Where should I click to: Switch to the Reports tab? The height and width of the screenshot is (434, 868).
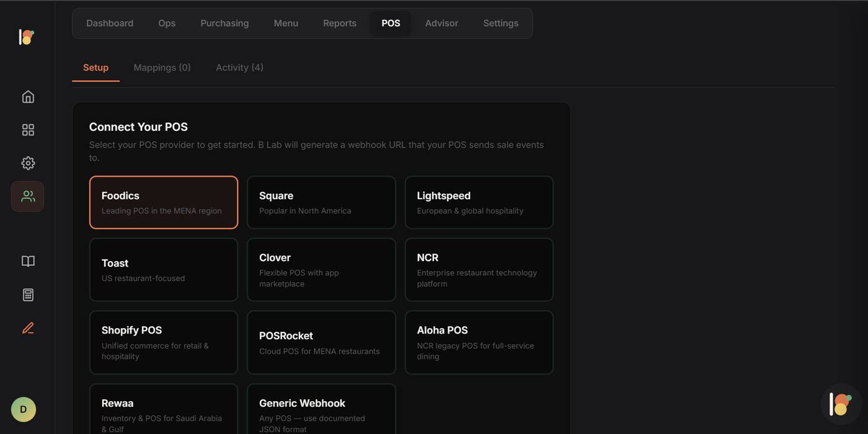[340, 24]
